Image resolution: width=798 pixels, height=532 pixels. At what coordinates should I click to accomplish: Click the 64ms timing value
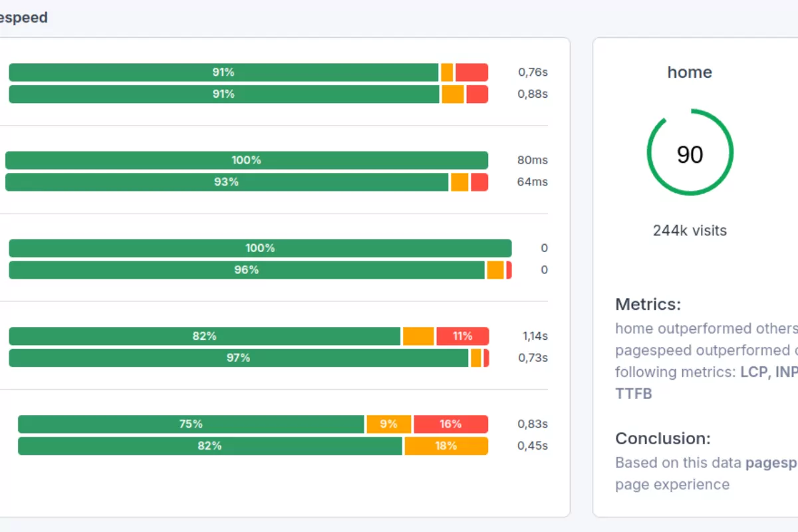point(531,182)
